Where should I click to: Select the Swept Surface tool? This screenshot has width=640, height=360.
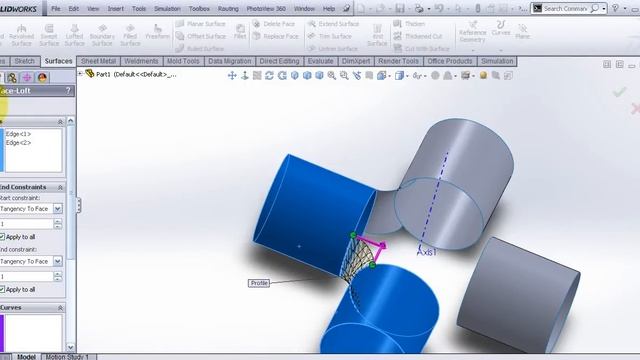point(49,35)
